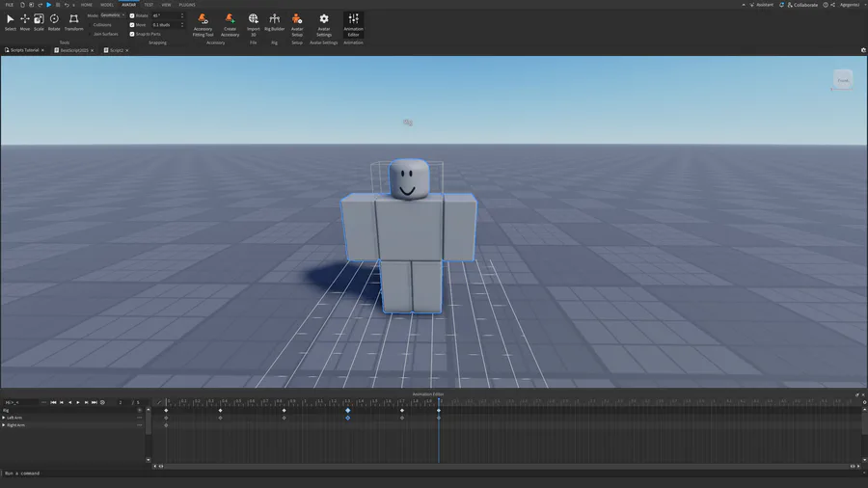The image size is (868, 488).
Task: Go to the previous keyframe
Action: click(x=62, y=402)
